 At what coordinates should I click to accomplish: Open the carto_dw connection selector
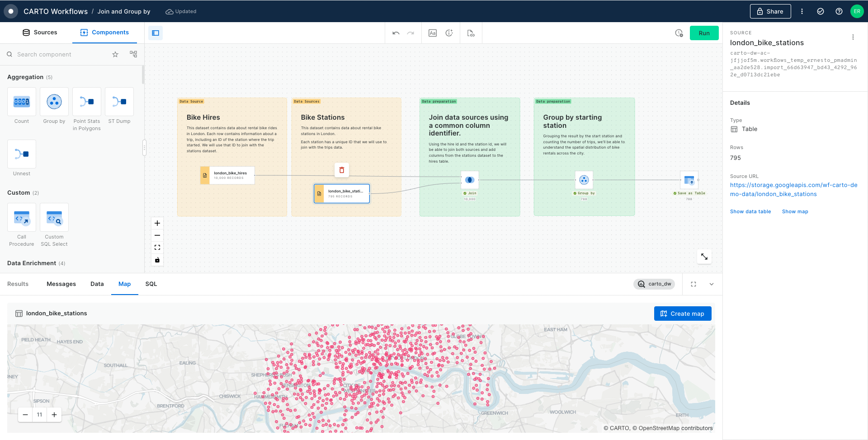pos(654,284)
